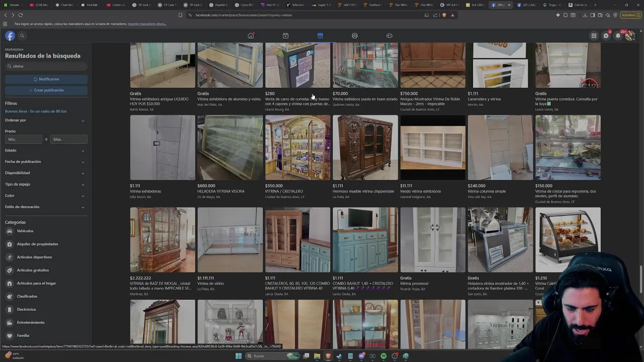
Task: Click Buenos Aires radius location link
Action: pos(36,111)
